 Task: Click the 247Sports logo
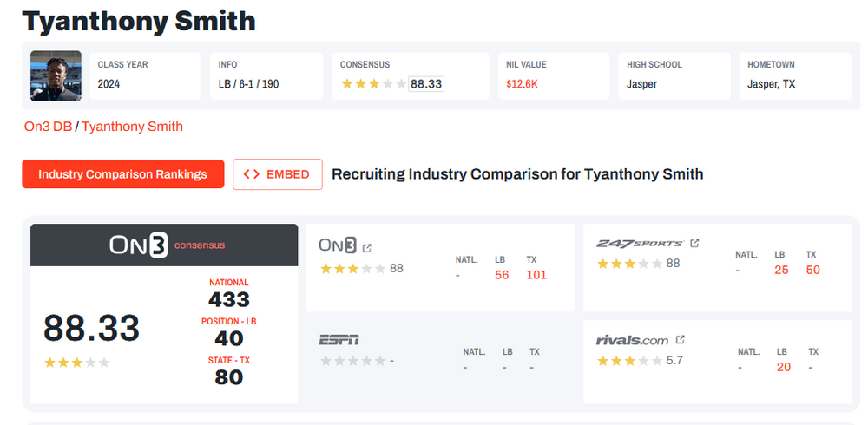640,244
